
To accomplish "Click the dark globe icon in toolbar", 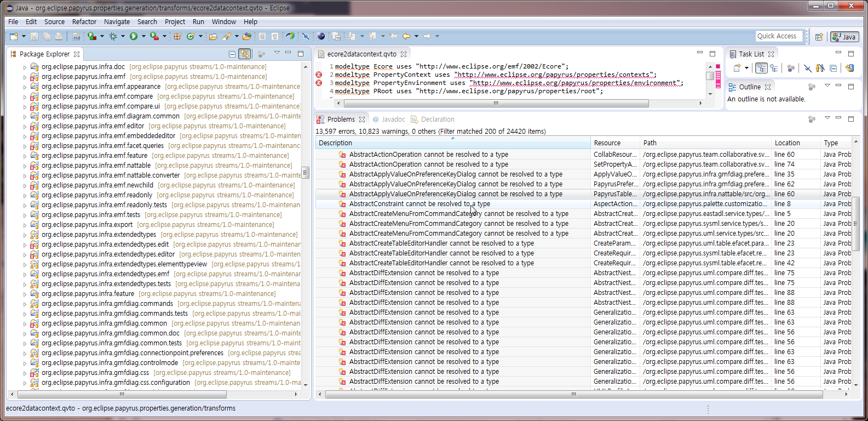I will 321,36.
